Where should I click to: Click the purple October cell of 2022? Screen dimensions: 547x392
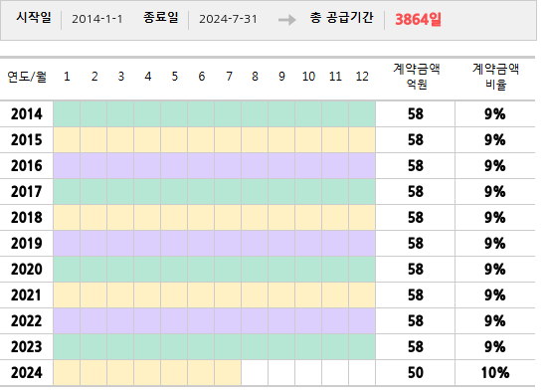[x=308, y=320]
